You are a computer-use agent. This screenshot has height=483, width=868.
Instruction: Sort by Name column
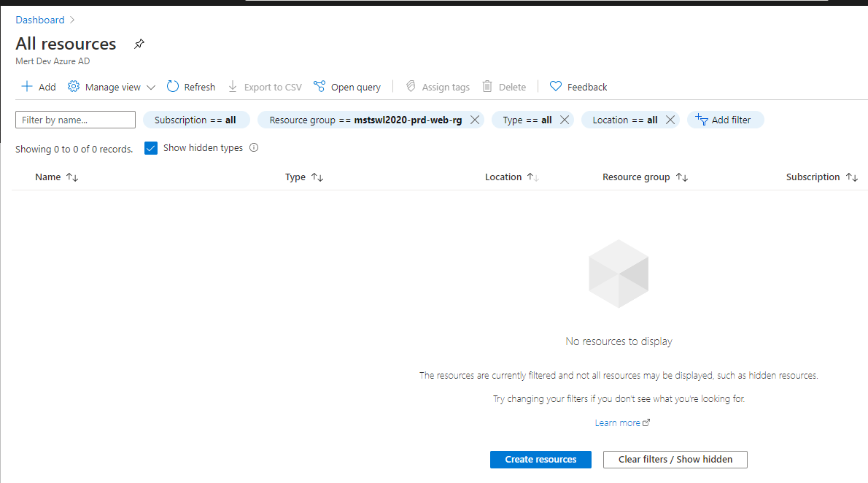pyautogui.click(x=56, y=177)
